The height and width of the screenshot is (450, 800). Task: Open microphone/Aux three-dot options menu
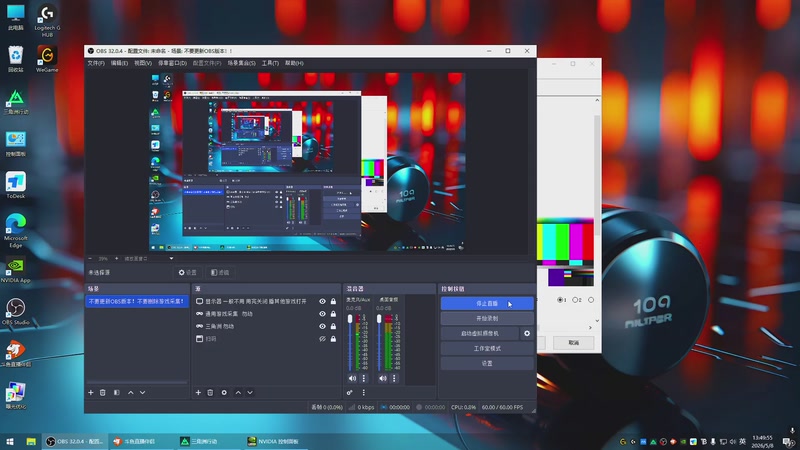pos(364,379)
